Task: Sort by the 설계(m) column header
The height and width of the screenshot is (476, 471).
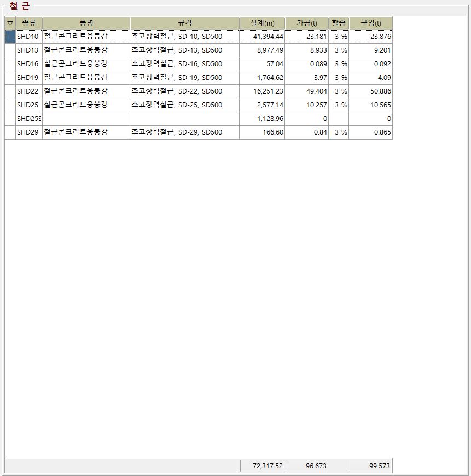Action: [262, 24]
